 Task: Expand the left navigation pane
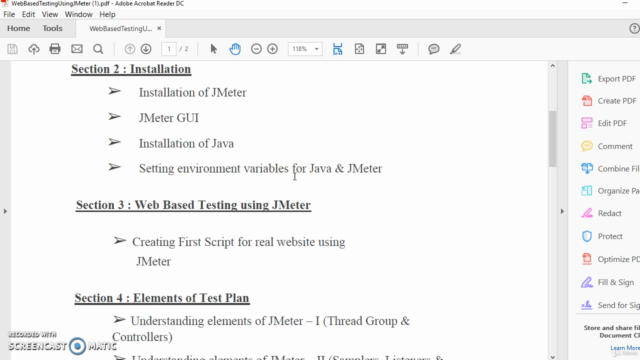(5, 211)
